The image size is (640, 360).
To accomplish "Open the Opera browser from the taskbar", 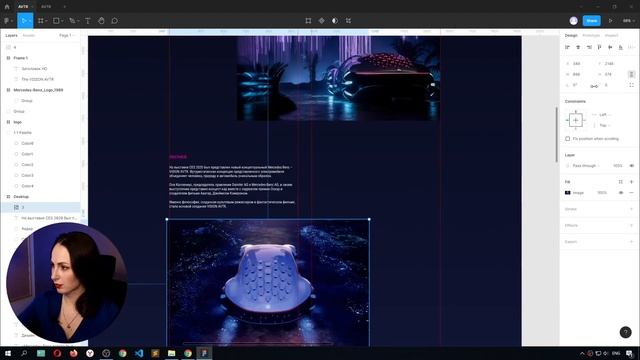I will click(57, 353).
